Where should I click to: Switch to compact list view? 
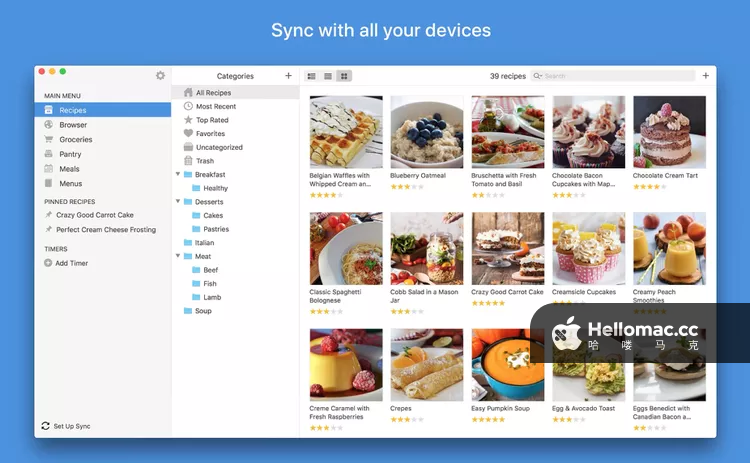(x=328, y=76)
